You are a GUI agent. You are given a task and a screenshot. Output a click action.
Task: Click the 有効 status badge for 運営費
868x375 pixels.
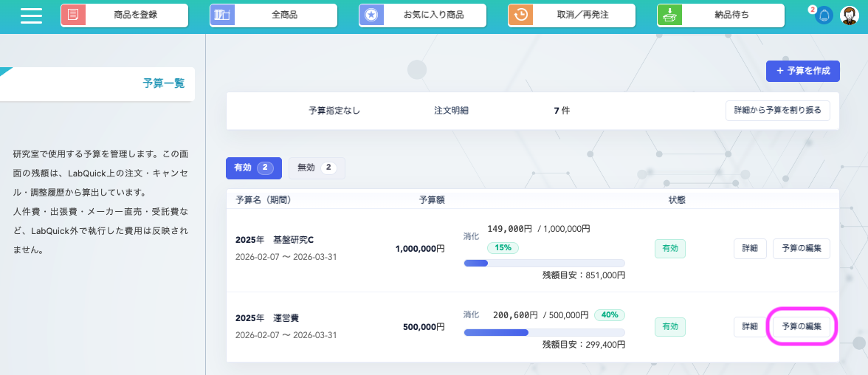[669, 326]
